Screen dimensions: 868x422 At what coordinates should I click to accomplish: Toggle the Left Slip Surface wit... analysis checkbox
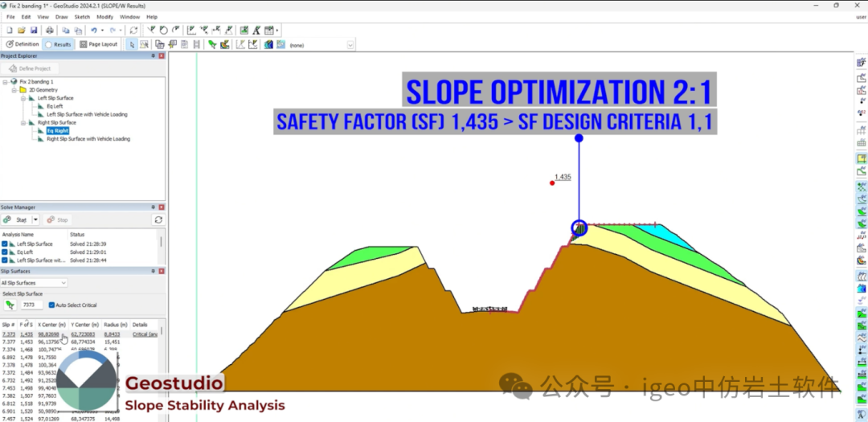pyautogui.click(x=5, y=260)
